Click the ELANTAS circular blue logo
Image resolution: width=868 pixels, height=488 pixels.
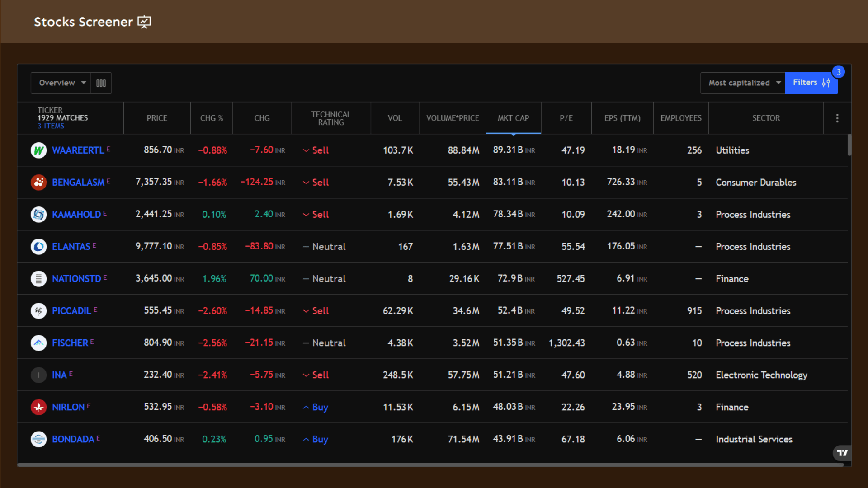(x=38, y=247)
